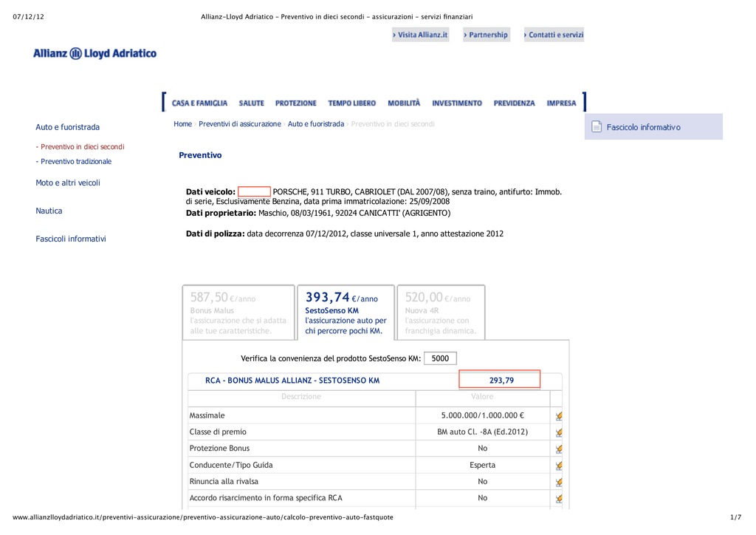Screen dimensions: 756x535
Task: Click the Valore column header
Action: tap(482, 397)
